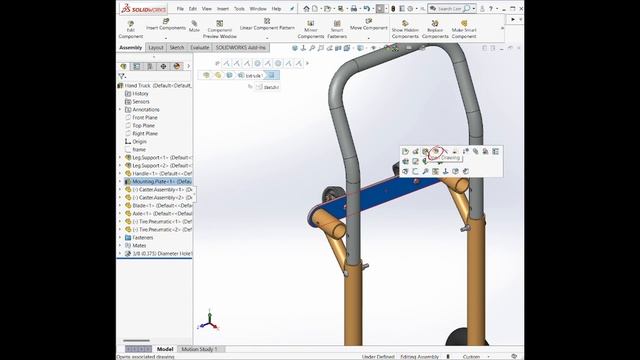This screenshot has width=640, height=360.
Task: Open the DimXpertManager crosshair tab
Action: click(163, 66)
